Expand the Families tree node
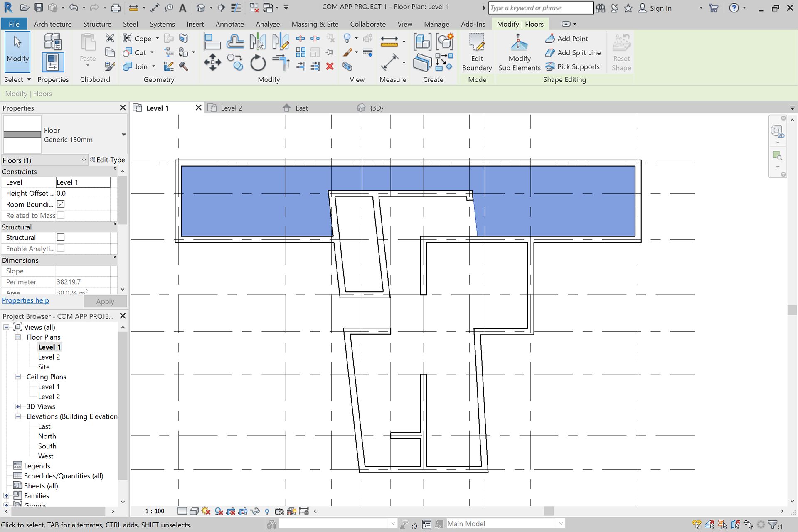Screen dimensions: 798x532 coord(6,495)
